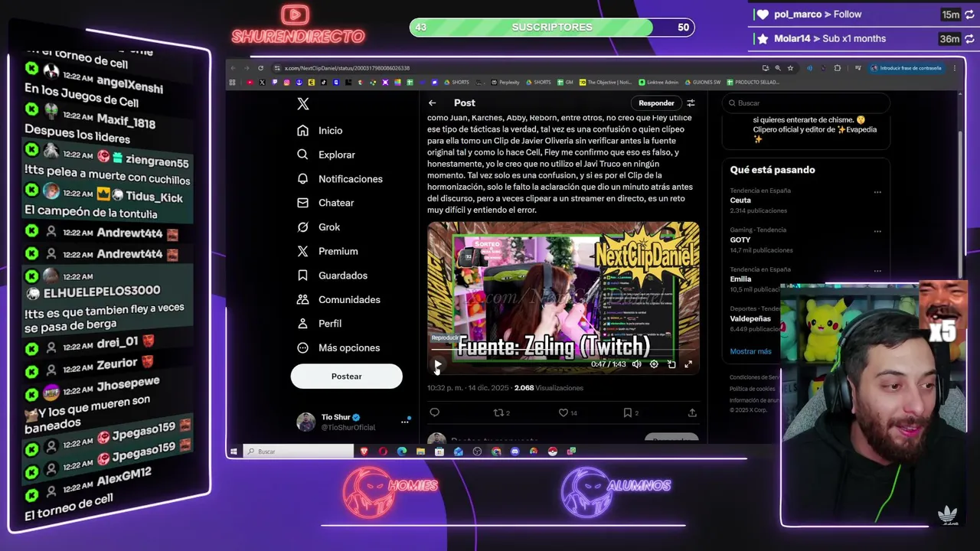
Task: Click the repost icon with 2
Action: [501, 412]
